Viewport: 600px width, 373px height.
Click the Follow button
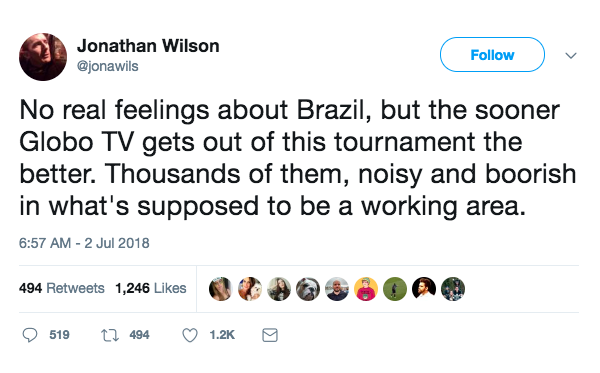tap(492, 55)
